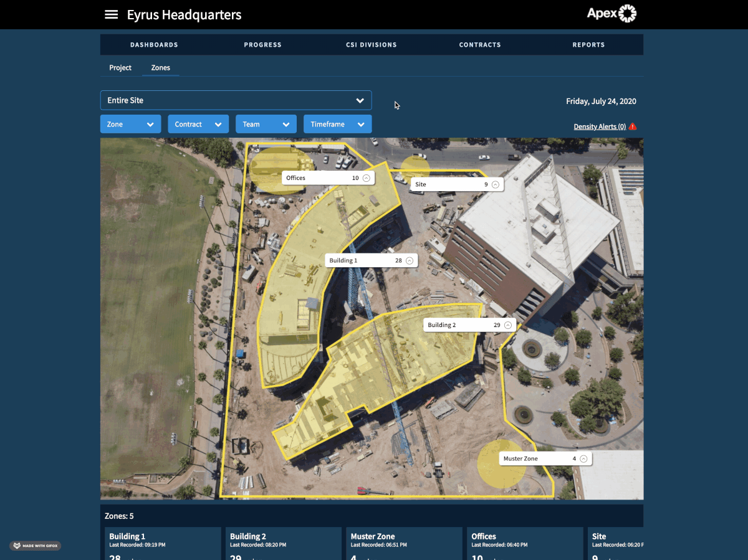Open the hamburger navigation menu
Screen dimensions: 748x560
click(x=111, y=14)
